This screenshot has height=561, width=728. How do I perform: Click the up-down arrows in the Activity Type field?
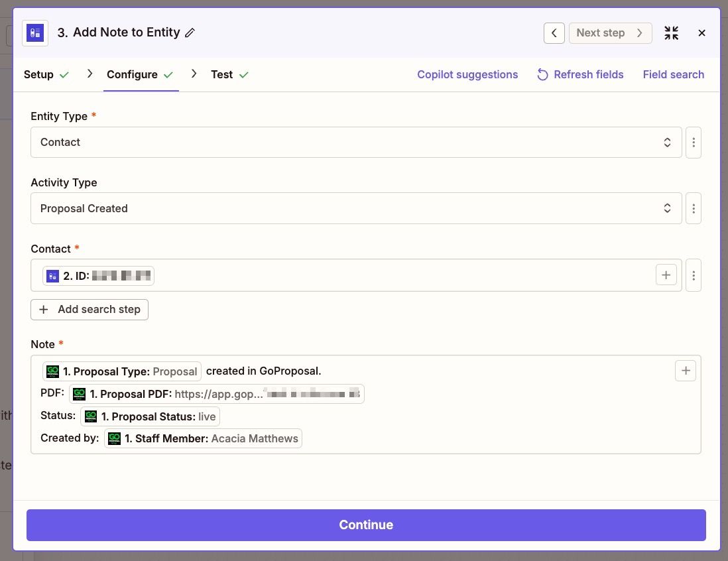coord(667,208)
